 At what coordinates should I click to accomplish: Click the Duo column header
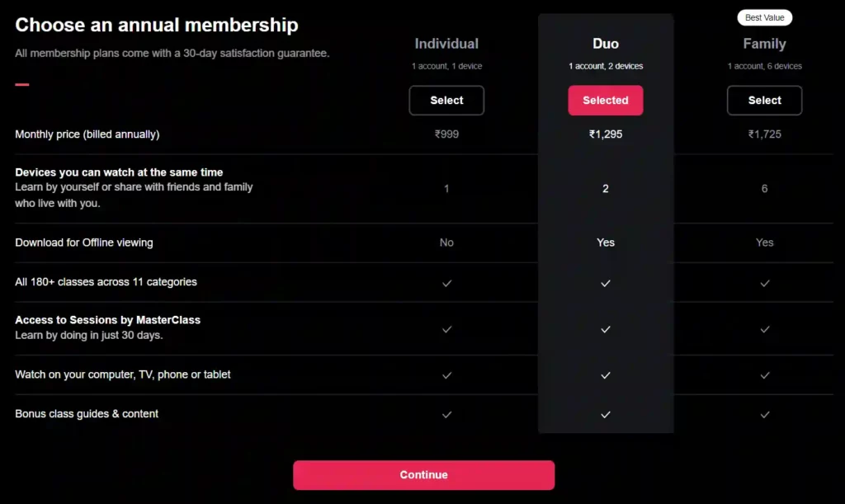[605, 43]
